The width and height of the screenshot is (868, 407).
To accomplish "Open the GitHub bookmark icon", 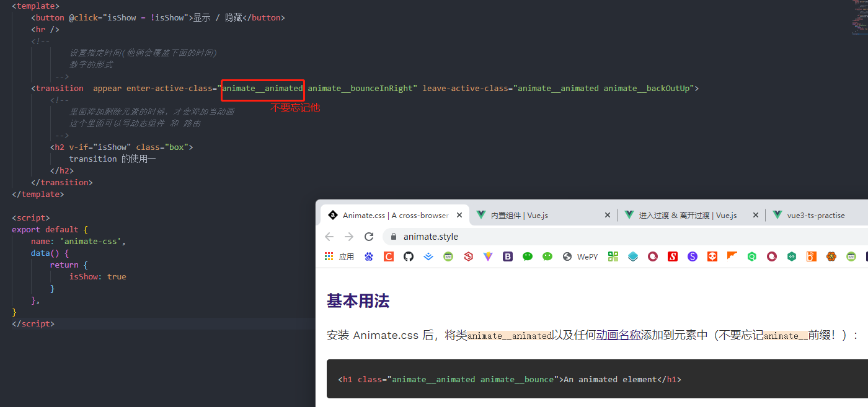I will [409, 256].
